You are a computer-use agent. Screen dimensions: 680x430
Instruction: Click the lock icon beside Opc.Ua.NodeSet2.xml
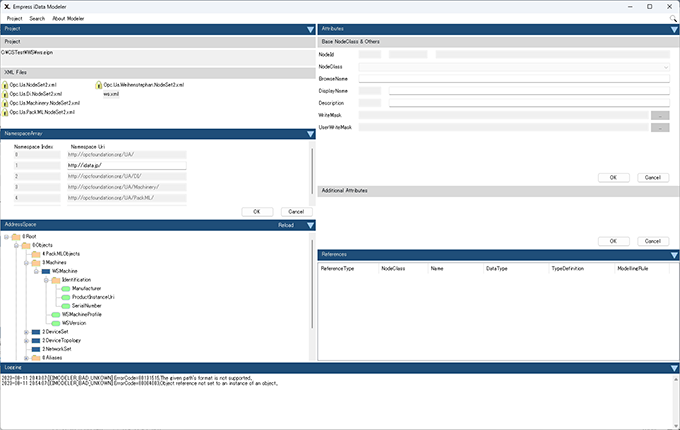tap(5, 85)
